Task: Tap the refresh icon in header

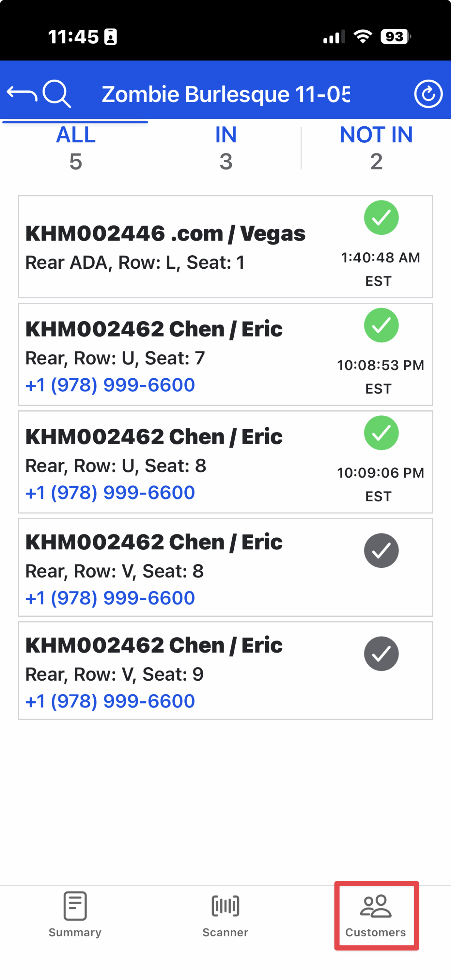Action: click(x=428, y=94)
